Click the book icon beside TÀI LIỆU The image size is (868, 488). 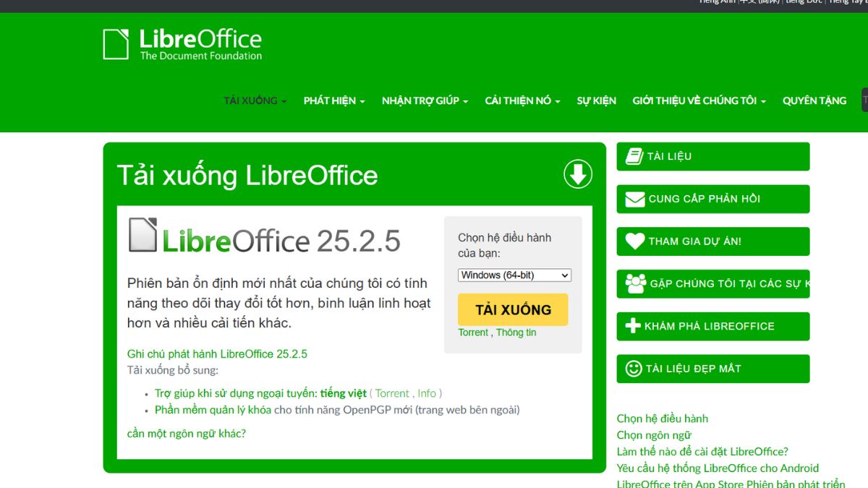click(x=634, y=156)
